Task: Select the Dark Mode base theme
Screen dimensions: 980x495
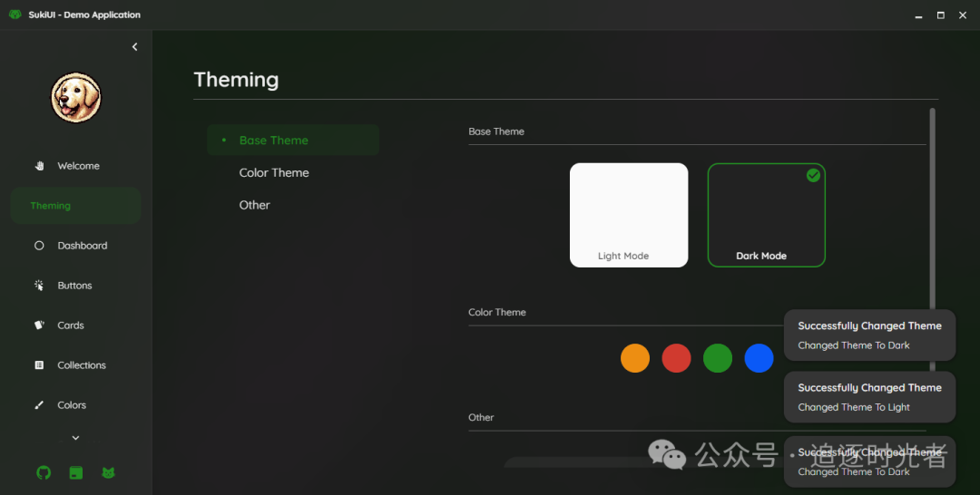Action: [x=766, y=215]
